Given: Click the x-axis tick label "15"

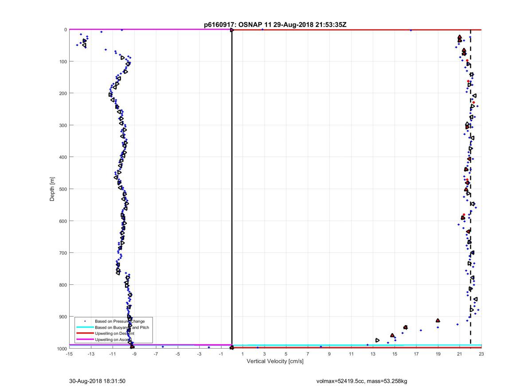Looking at the screenshot, I should (x=395, y=354).
